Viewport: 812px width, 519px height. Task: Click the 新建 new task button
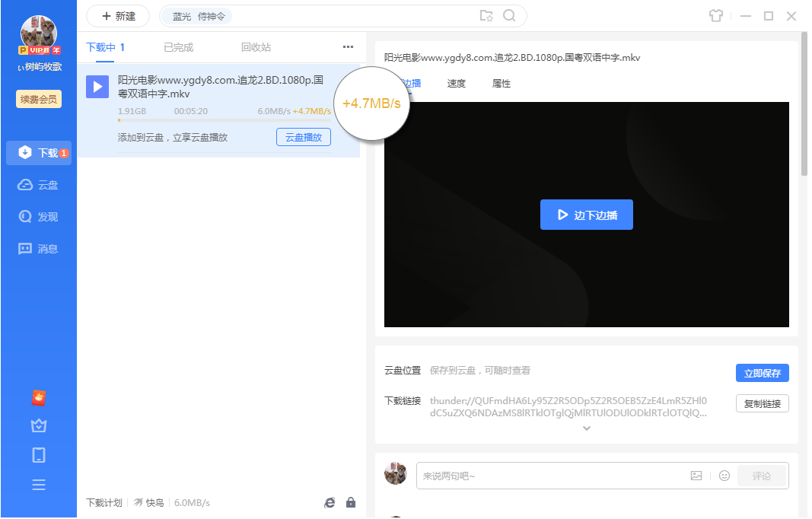[118, 16]
